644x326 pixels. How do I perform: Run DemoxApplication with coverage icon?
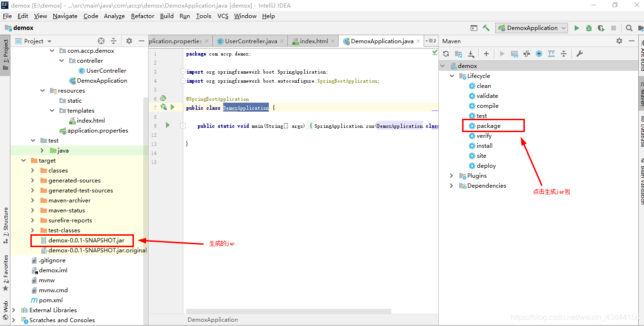(x=601, y=28)
